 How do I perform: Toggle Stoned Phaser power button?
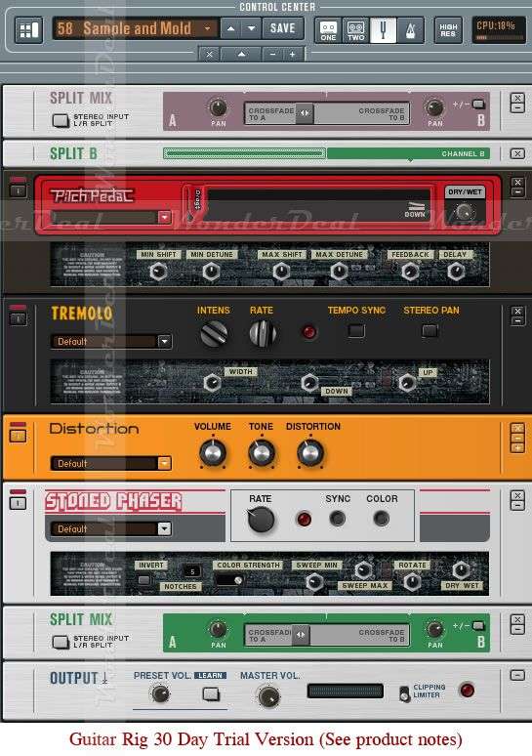[18, 503]
